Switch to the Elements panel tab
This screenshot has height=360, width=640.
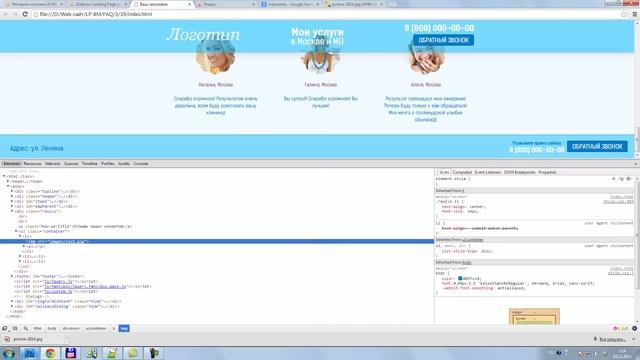[11, 164]
